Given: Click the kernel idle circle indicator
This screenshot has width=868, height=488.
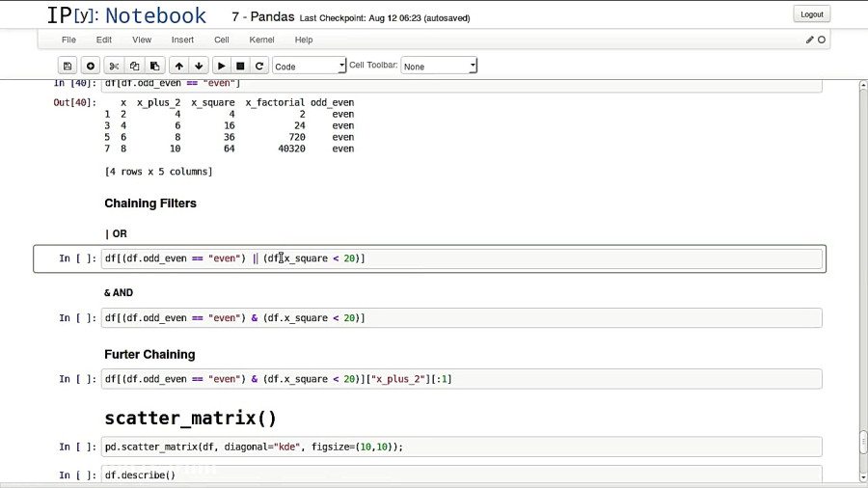Looking at the screenshot, I should coord(822,40).
